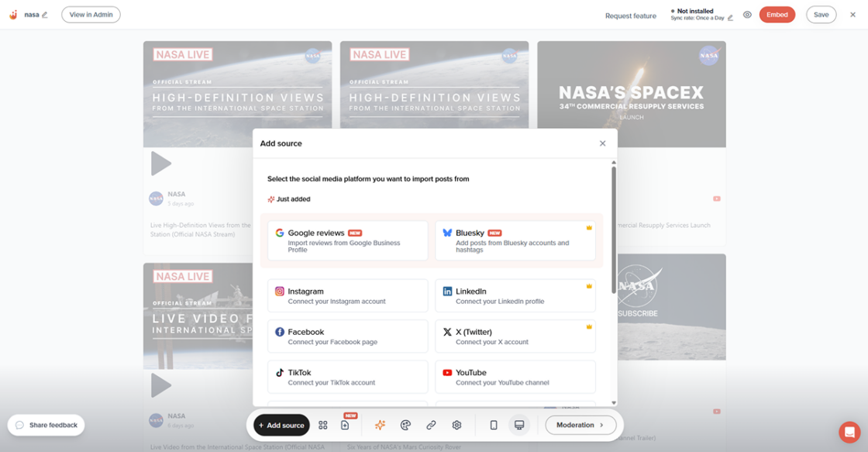Edit sync rate pencil icon
The image size is (868, 452).
(730, 19)
